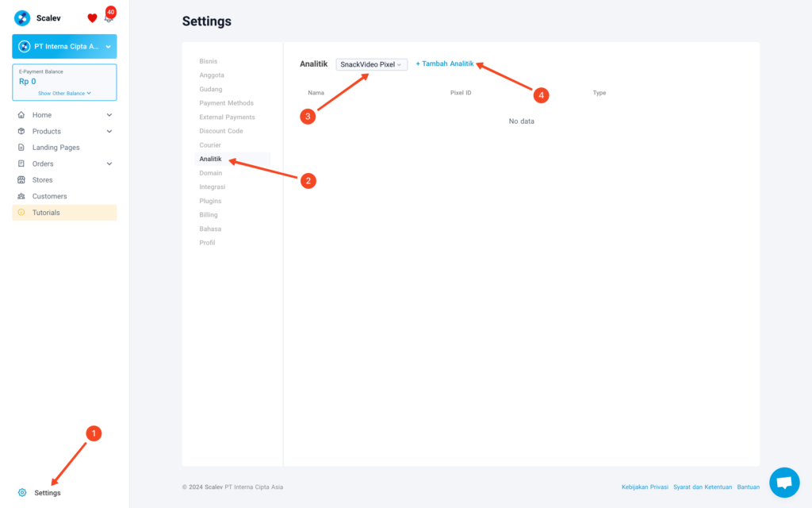This screenshot has height=508, width=812.
Task: Click the Scalev logo icon
Action: [22, 18]
